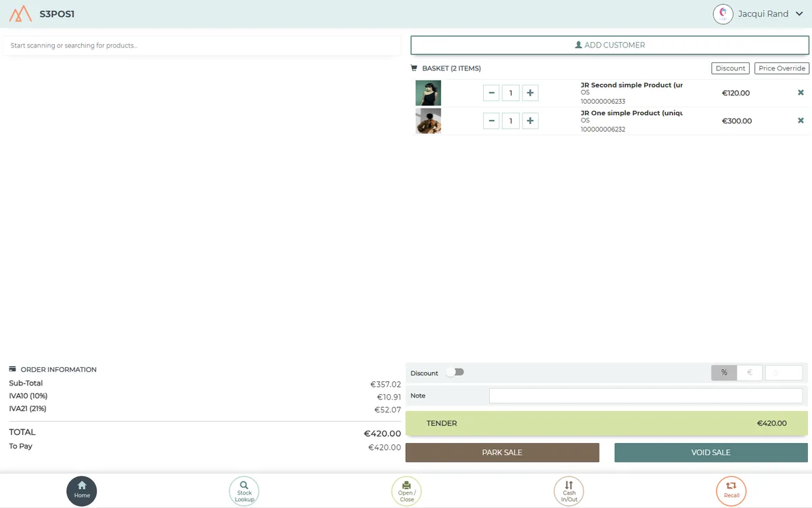
Task: Recall a parked sale
Action: tap(731, 491)
